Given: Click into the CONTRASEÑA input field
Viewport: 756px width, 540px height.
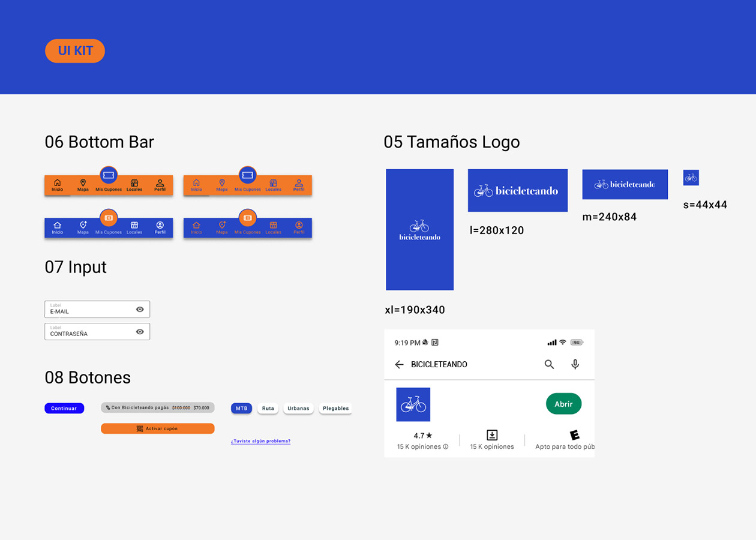Looking at the screenshot, I should tap(97, 332).
